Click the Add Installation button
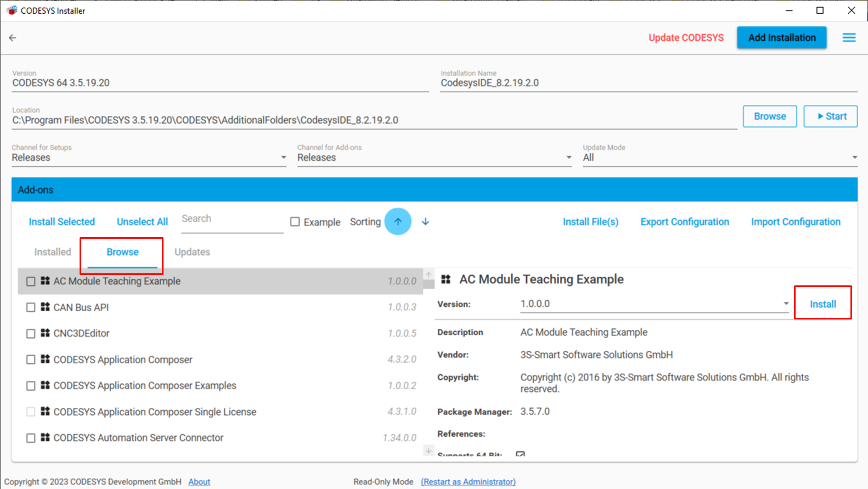 click(781, 38)
